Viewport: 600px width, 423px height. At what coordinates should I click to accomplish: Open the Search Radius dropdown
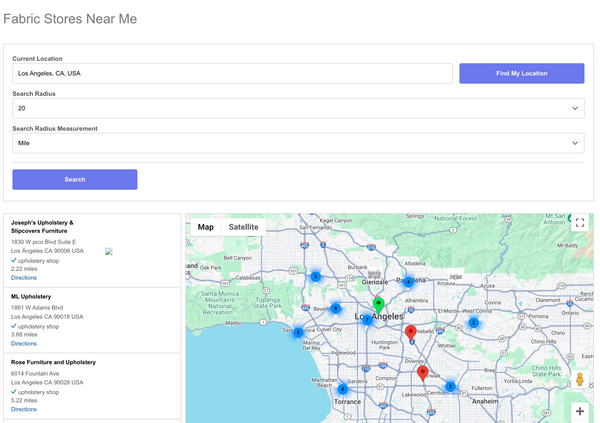(x=298, y=108)
